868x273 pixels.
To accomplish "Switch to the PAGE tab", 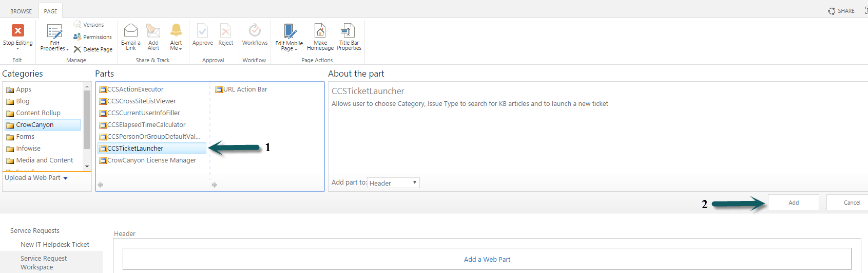I will [50, 11].
